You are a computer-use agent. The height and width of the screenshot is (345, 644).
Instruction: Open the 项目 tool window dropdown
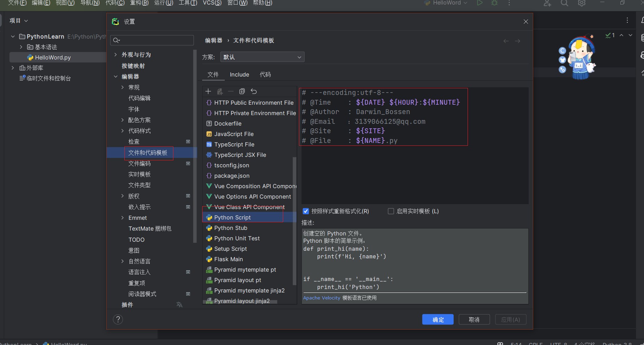click(x=18, y=21)
